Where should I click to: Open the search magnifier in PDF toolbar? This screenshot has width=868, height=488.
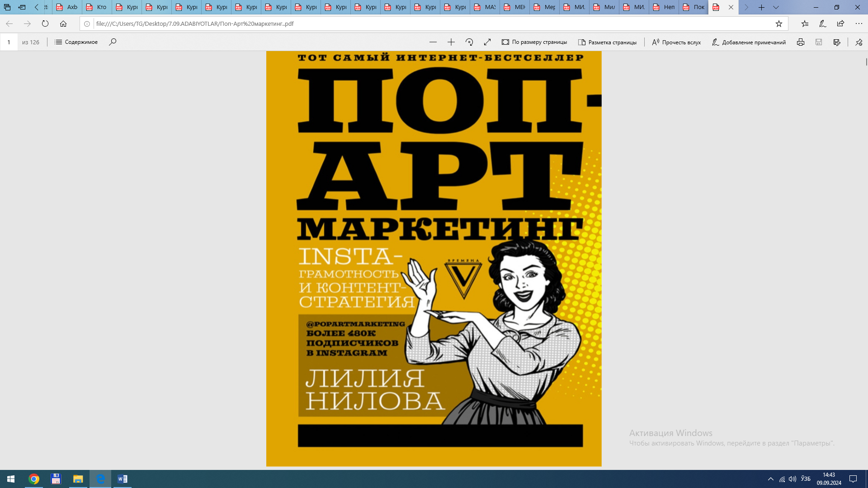113,42
